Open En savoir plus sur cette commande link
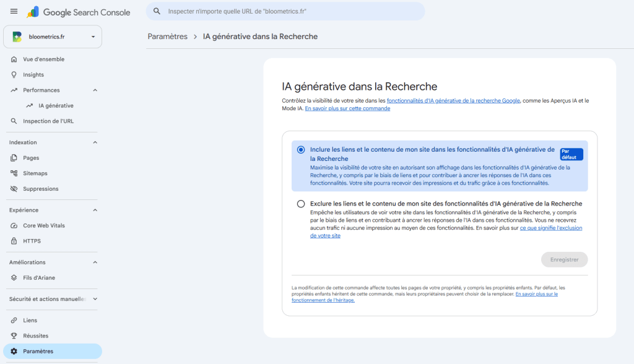The image size is (634, 364). pos(347,108)
